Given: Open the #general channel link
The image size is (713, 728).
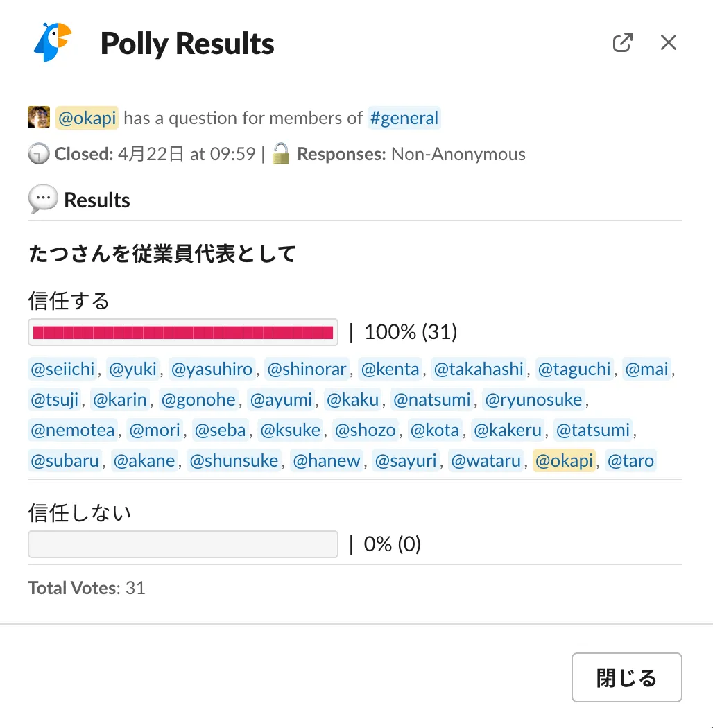Looking at the screenshot, I should tap(404, 118).
